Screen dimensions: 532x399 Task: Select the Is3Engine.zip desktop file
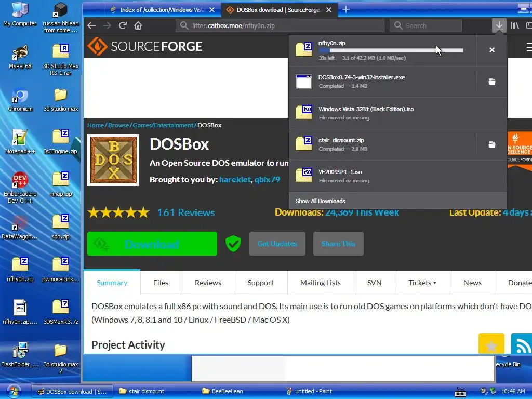point(61,142)
